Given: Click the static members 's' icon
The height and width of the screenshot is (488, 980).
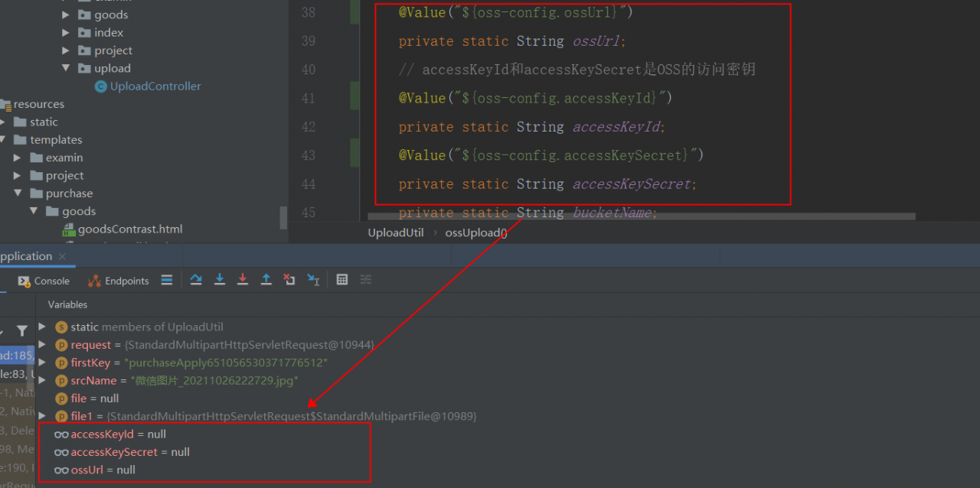Looking at the screenshot, I should click(x=62, y=327).
